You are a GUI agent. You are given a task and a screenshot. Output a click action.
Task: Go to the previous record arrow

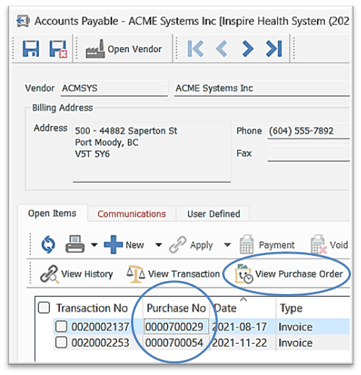[221, 49]
